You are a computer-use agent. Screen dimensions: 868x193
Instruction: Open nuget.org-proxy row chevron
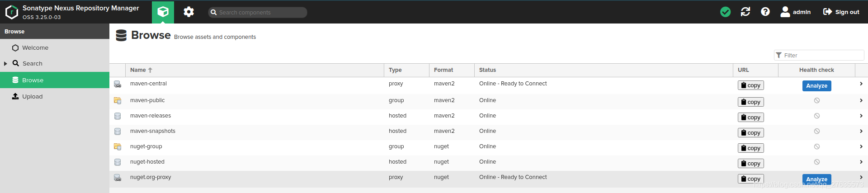[x=861, y=177]
